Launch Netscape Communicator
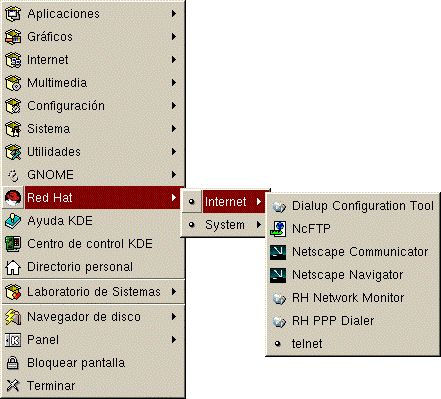441x399 pixels. coord(353,252)
